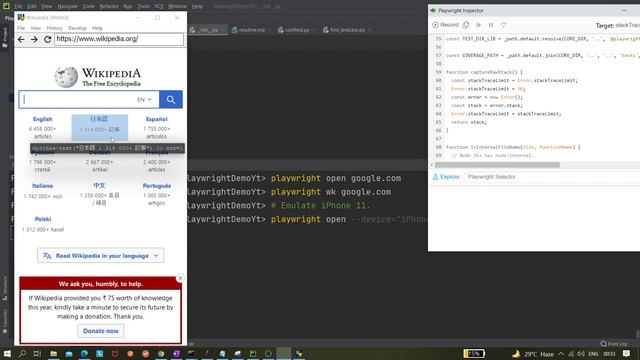Open Chrome from the taskbar
Viewport: 640px width, 360px height.
click(161, 353)
